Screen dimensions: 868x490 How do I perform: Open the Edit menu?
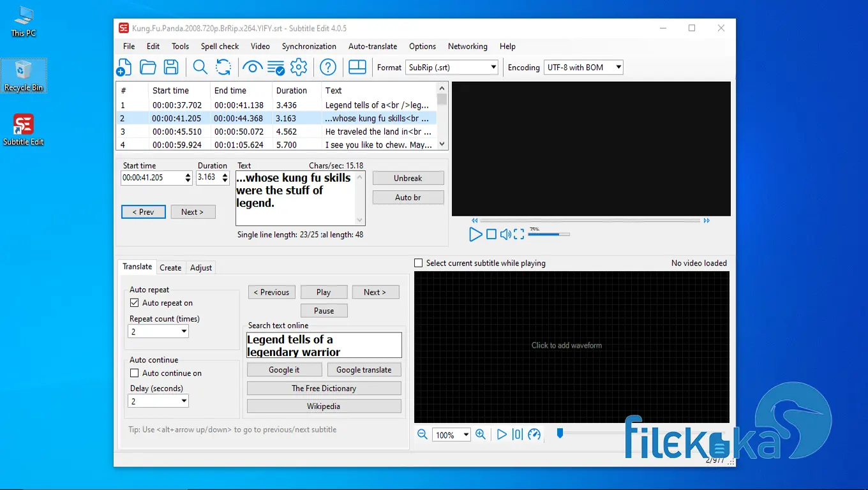point(153,47)
